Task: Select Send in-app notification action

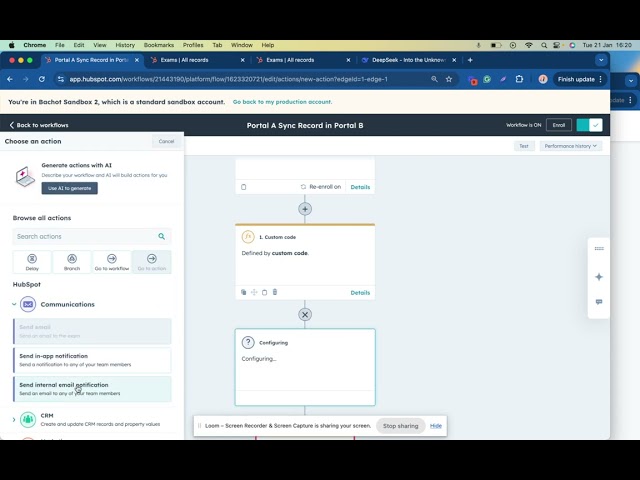Action: pyautogui.click(x=92, y=360)
